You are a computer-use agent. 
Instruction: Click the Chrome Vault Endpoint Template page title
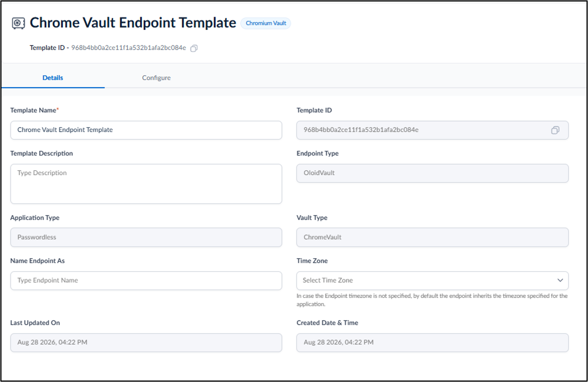click(x=133, y=23)
